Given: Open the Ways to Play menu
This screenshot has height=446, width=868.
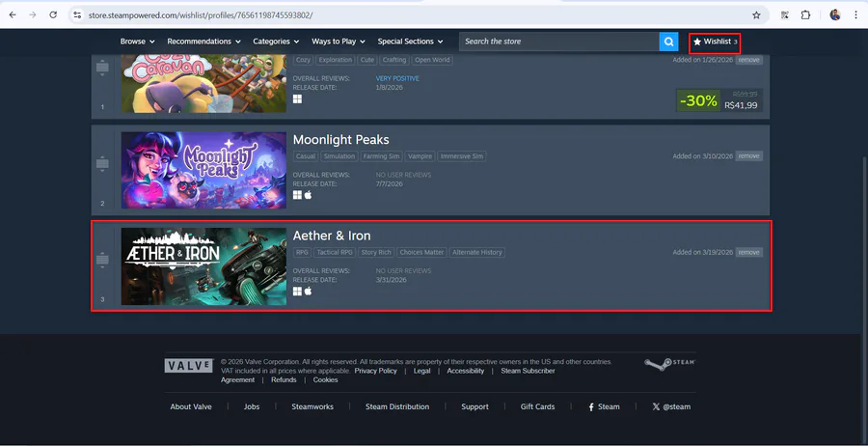Looking at the screenshot, I should point(339,42).
